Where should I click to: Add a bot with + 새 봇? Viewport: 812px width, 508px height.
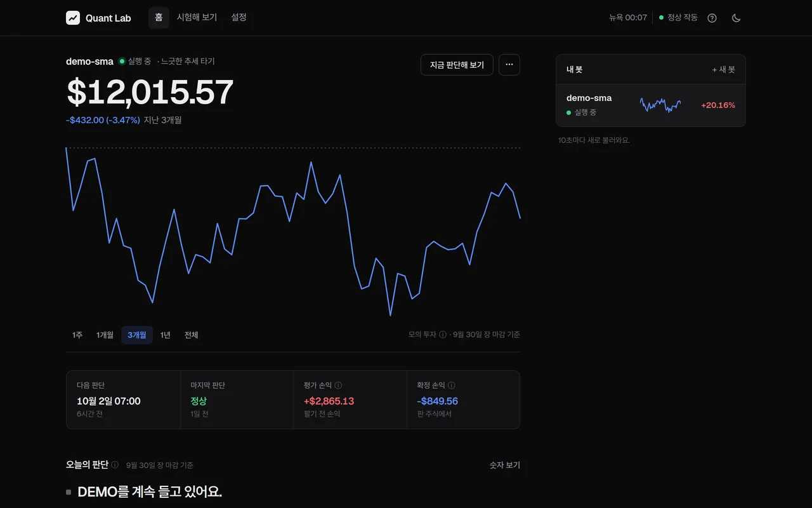point(723,70)
